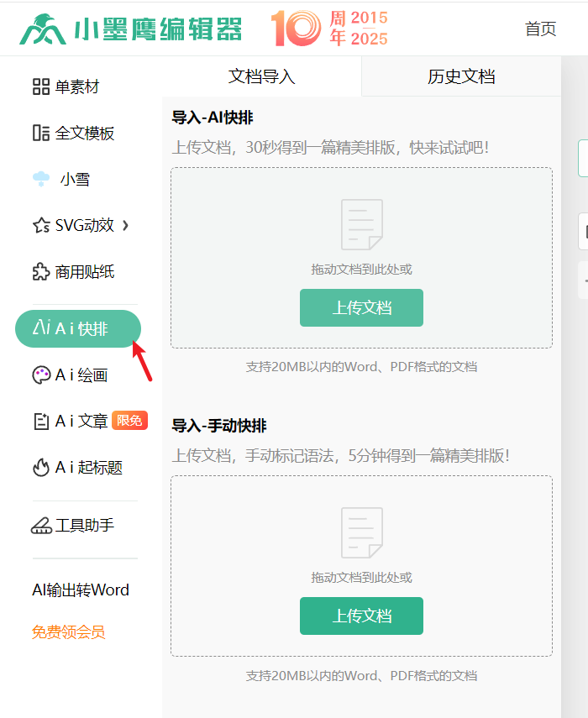Click the Ai文章 document icon
This screenshot has height=718, width=588.
(41, 421)
